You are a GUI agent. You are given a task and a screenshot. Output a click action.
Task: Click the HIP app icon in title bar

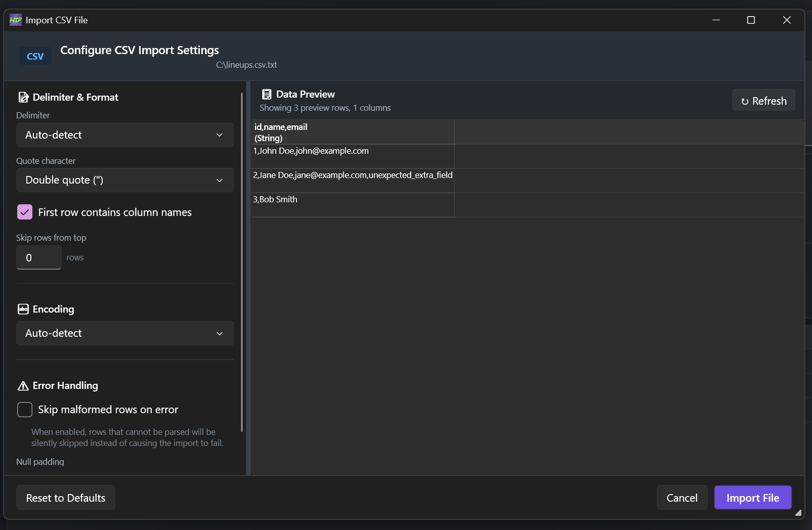pyautogui.click(x=16, y=20)
